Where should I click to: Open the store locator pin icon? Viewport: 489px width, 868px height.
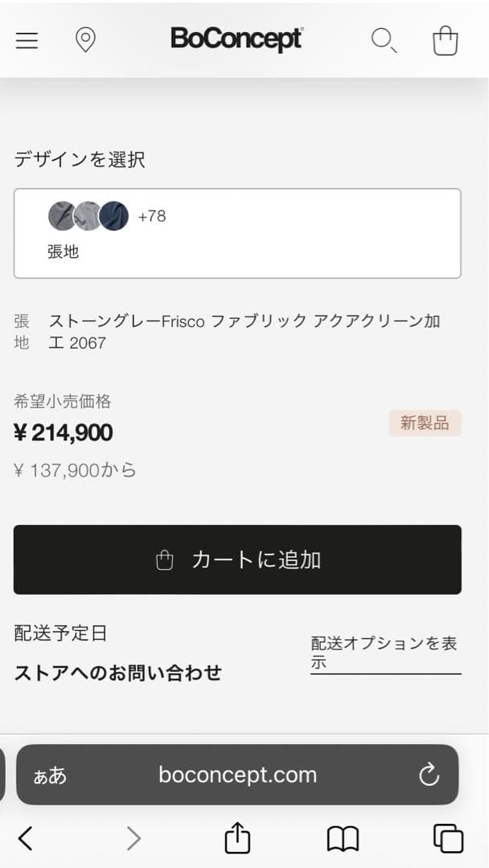tap(86, 39)
